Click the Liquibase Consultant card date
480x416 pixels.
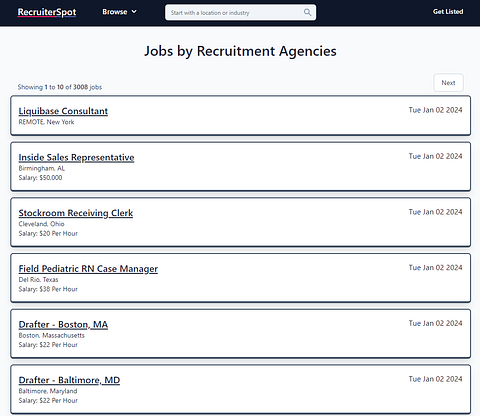point(435,110)
